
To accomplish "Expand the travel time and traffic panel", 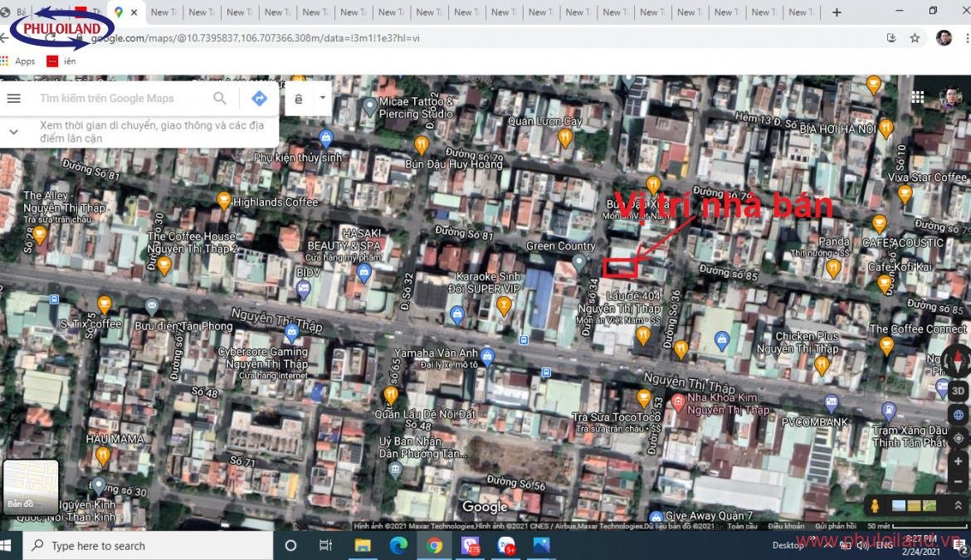I will [14, 132].
